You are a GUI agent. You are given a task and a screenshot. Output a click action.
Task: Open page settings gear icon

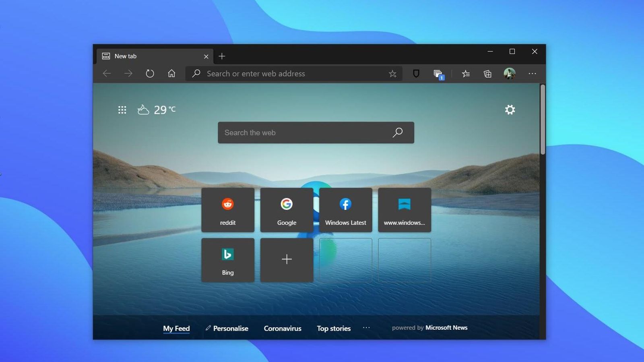pyautogui.click(x=510, y=110)
